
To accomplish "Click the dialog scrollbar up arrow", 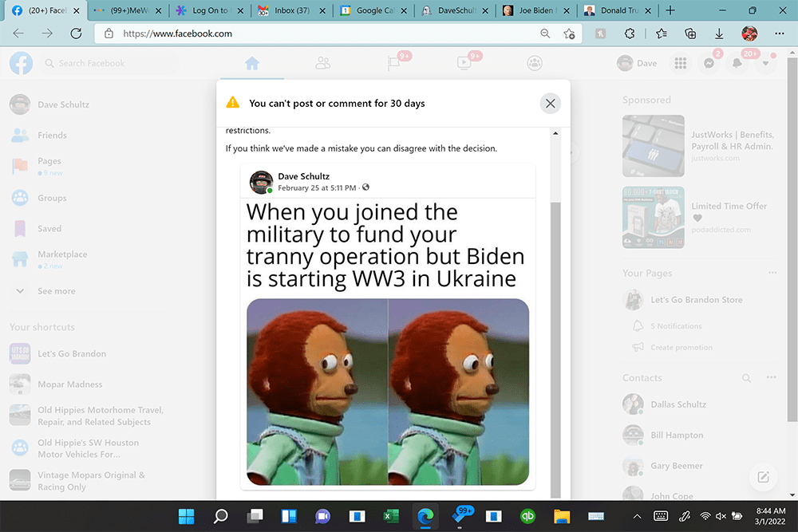I will tap(555, 133).
